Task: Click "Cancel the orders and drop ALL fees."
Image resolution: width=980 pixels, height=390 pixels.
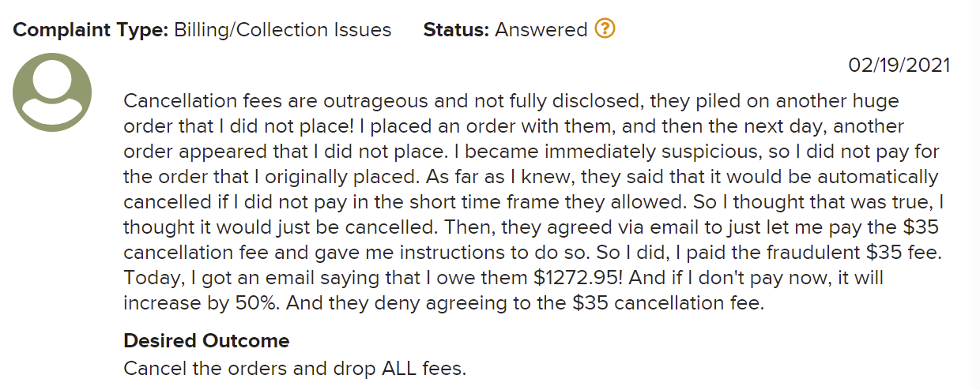Action: [295, 369]
